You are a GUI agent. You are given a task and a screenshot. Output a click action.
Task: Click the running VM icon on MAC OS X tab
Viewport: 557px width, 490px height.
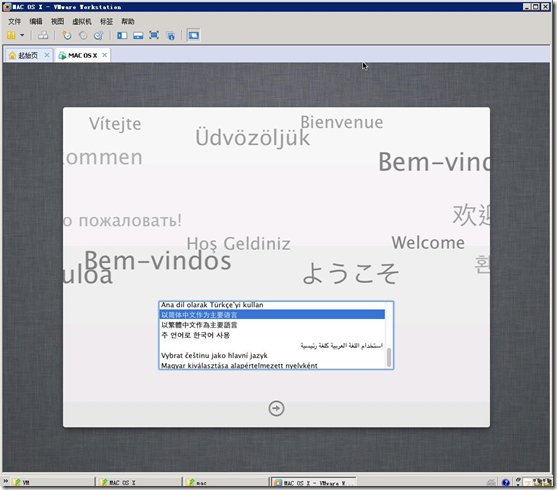tap(62, 55)
